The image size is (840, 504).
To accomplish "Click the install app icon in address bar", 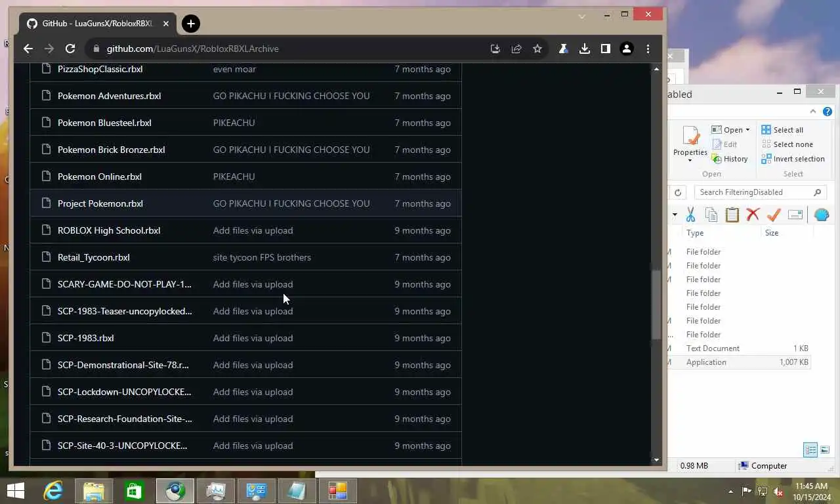I will (x=495, y=49).
